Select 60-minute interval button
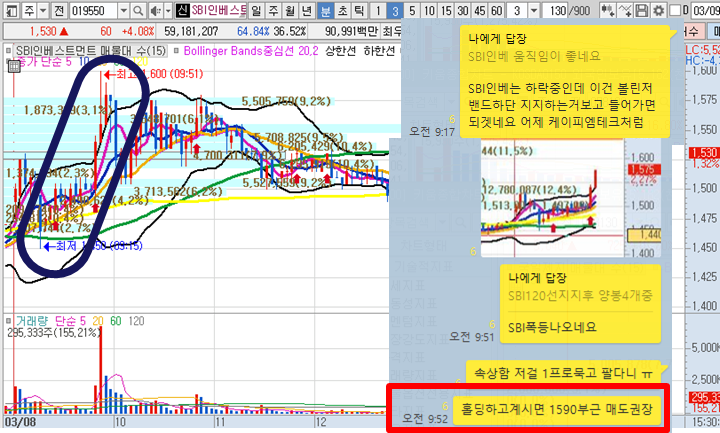The image size is (720, 433). 496,10
